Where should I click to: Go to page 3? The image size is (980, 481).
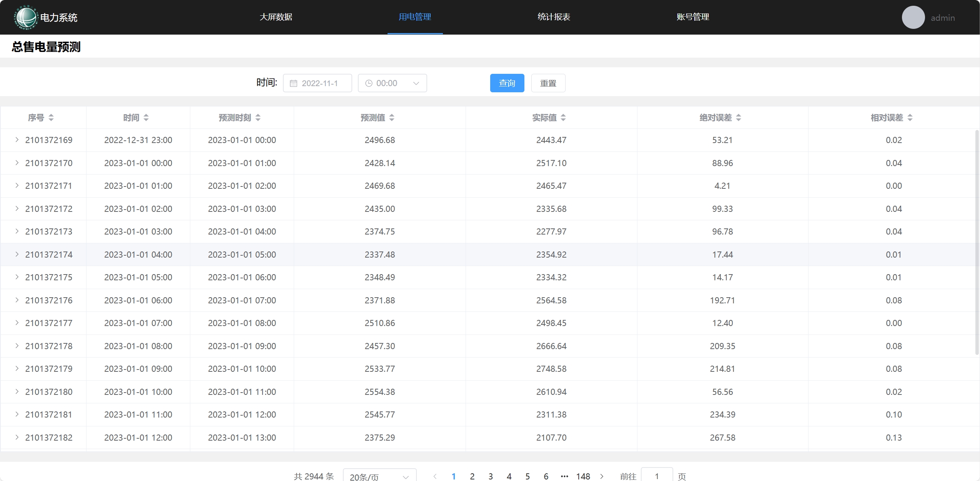[491, 476]
